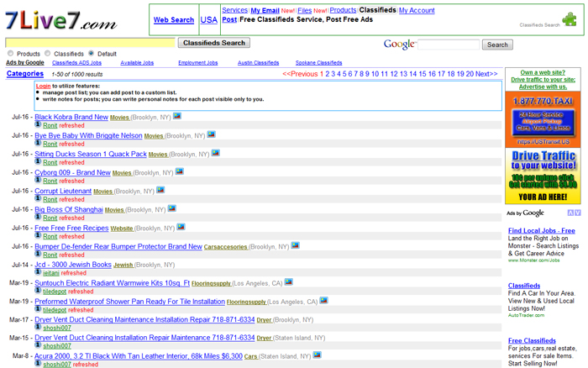Click the Flooringsupply category on Preformed Shower Pan row
The image size is (588, 368).
[x=246, y=302]
